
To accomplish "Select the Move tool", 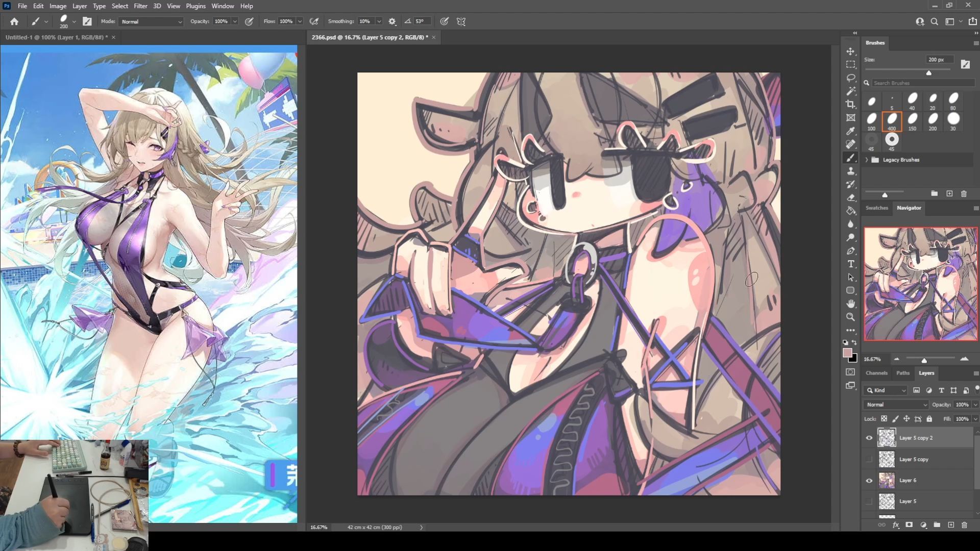I will (x=850, y=52).
